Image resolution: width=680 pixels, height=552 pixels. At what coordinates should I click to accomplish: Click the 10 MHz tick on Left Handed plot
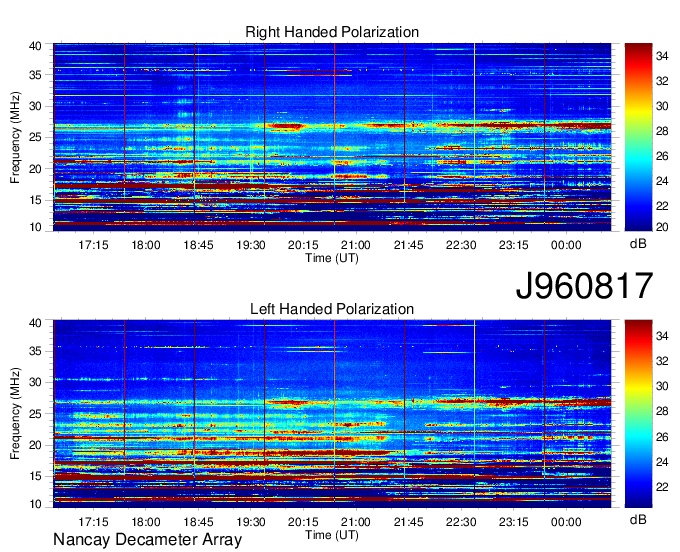[x=35, y=504]
